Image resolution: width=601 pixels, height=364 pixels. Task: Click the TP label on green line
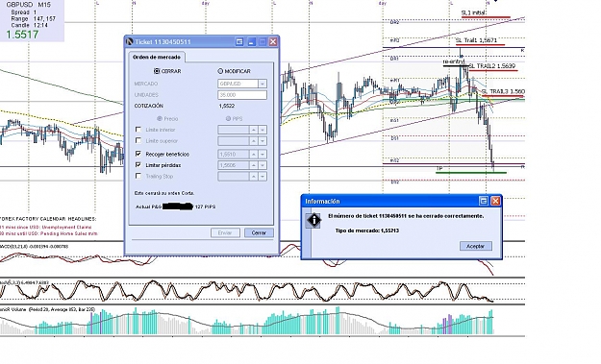439,168
